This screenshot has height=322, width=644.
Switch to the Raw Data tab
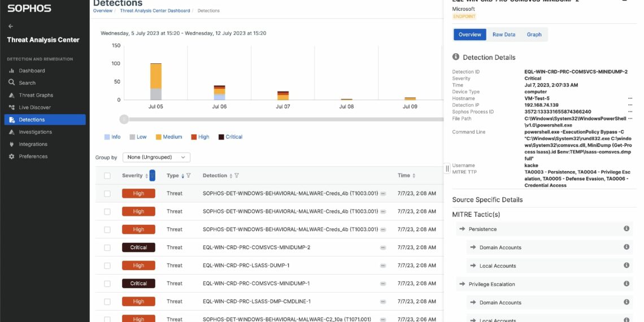[x=503, y=34]
